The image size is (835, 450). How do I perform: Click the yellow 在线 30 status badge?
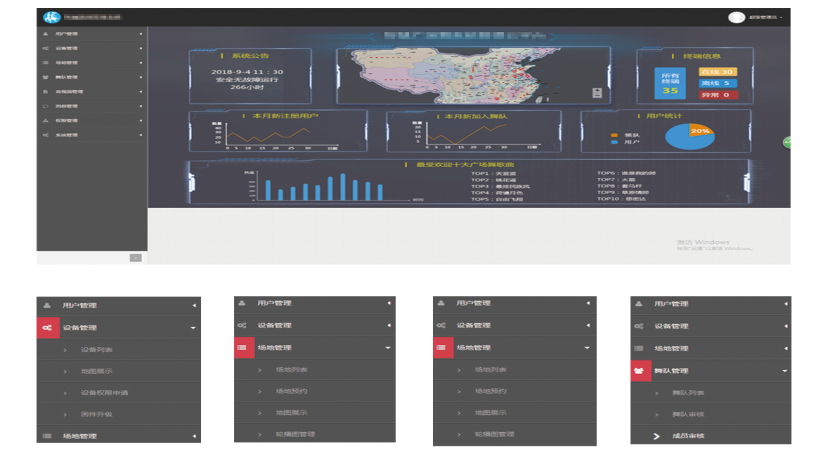click(717, 71)
